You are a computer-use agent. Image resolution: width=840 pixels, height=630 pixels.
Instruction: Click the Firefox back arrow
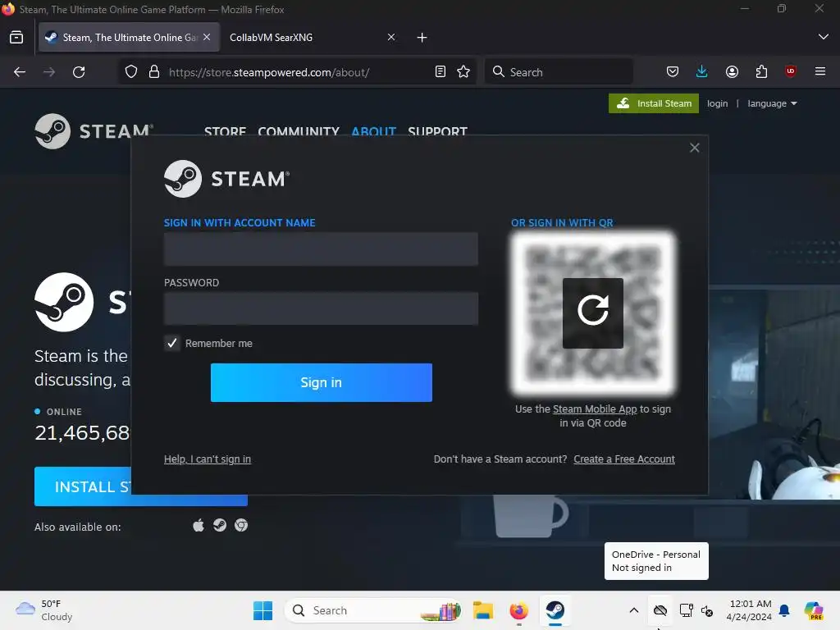[x=20, y=72]
